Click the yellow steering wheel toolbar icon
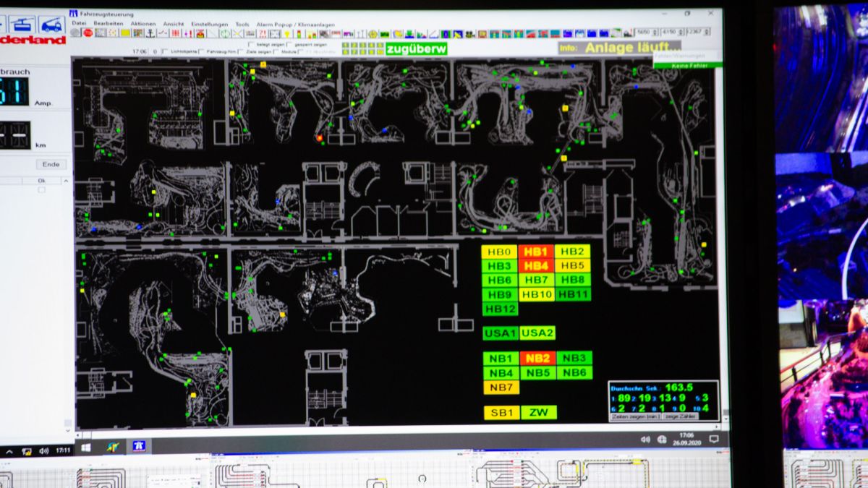This screenshot has width=868, height=488. 372,33
